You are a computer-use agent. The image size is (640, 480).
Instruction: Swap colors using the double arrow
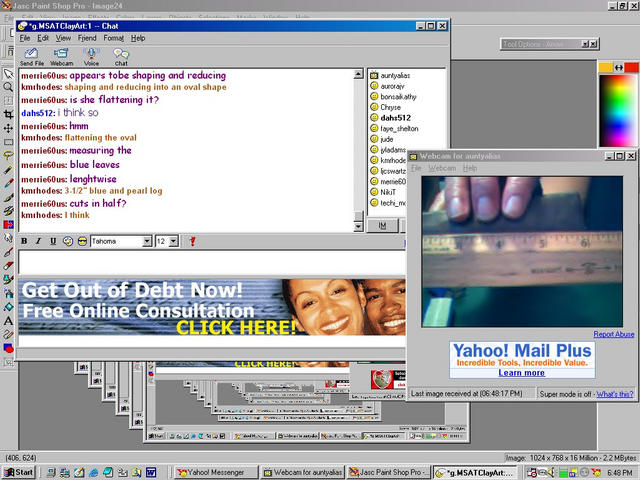pos(618,67)
